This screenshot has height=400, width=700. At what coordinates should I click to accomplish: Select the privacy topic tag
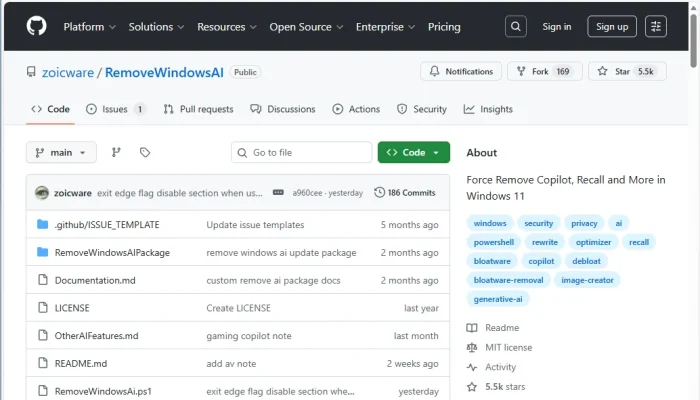(x=584, y=223)
